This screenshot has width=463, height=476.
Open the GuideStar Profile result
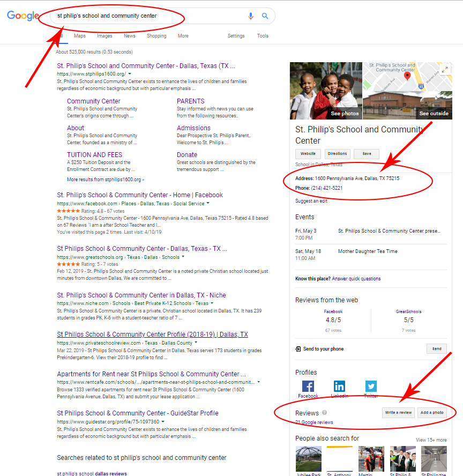(x=138, y=413)
